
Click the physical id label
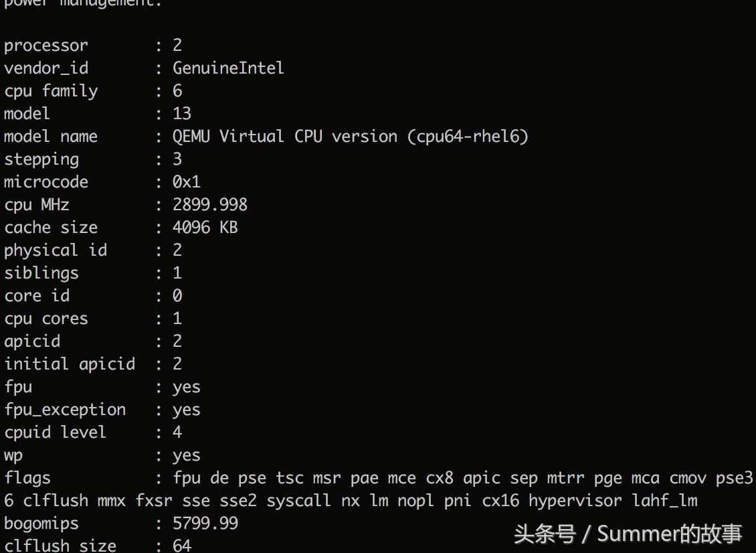click(56, 250)
